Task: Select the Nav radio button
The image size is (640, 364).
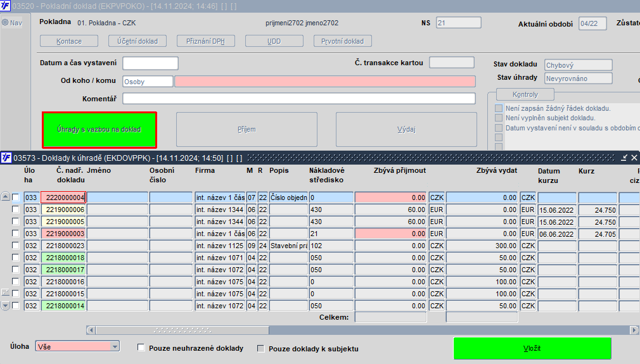Action: coord(5,23)
